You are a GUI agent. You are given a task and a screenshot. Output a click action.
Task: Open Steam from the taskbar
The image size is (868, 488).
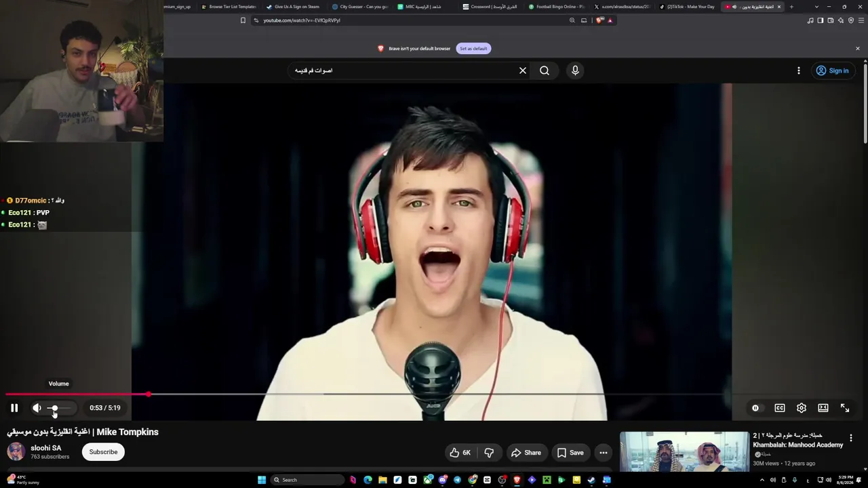[x=591, y=480]
